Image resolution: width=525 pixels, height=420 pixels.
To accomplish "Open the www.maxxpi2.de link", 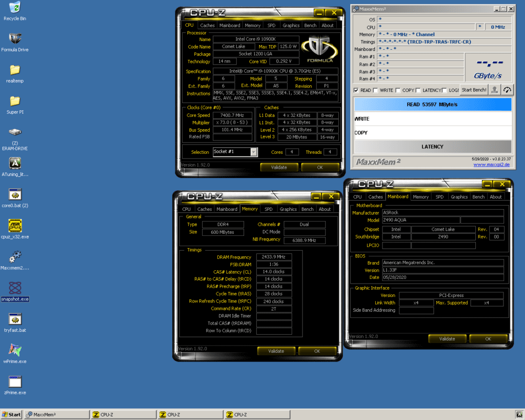I will (x=491, y=165).
